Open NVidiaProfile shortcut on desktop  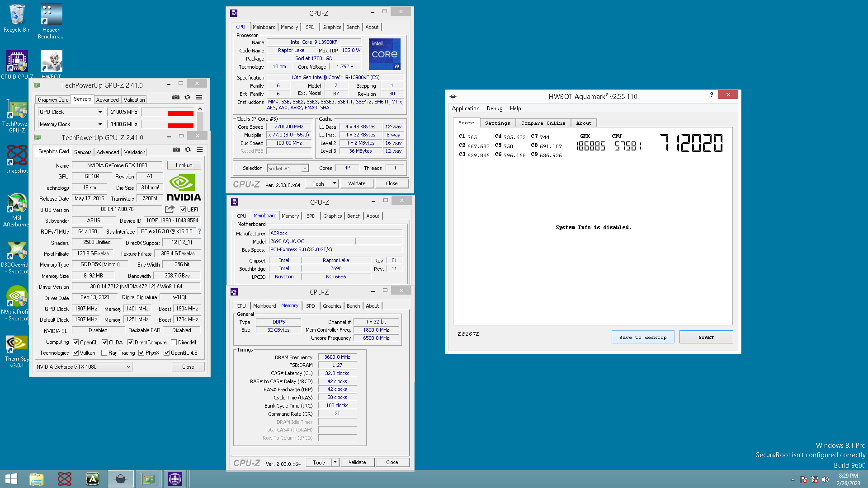click(x=17, y=304)
